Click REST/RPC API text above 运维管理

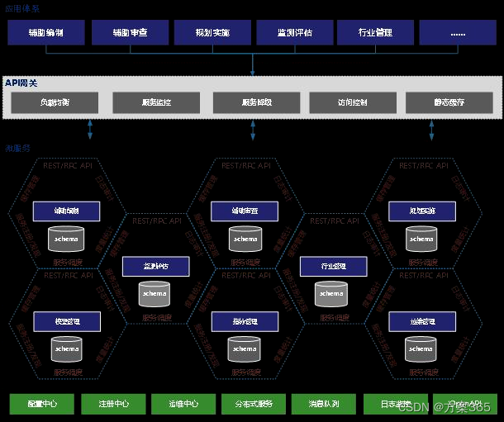coord(424,276)
